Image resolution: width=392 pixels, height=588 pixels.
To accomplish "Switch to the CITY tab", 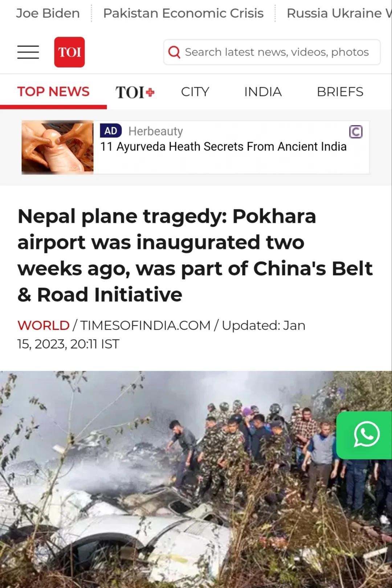I will [195, 92].
